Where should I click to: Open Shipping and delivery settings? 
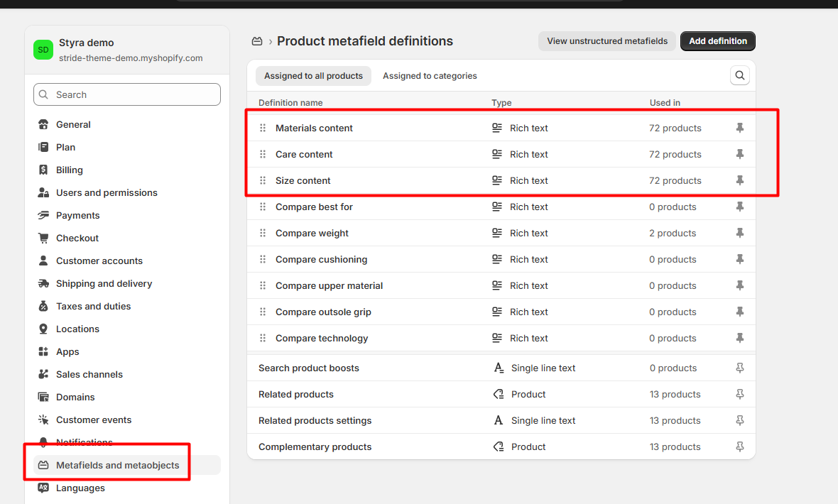point(104,283)
